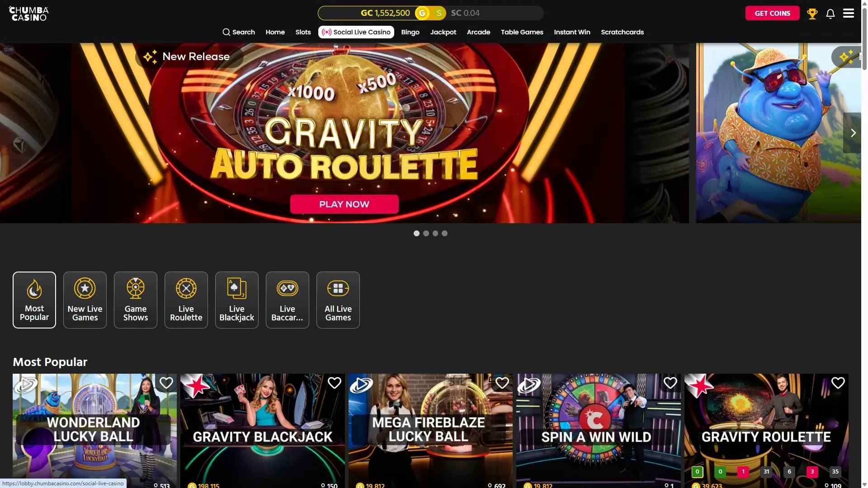
Task: Open the Arcade tab
Action: (478, 32)
